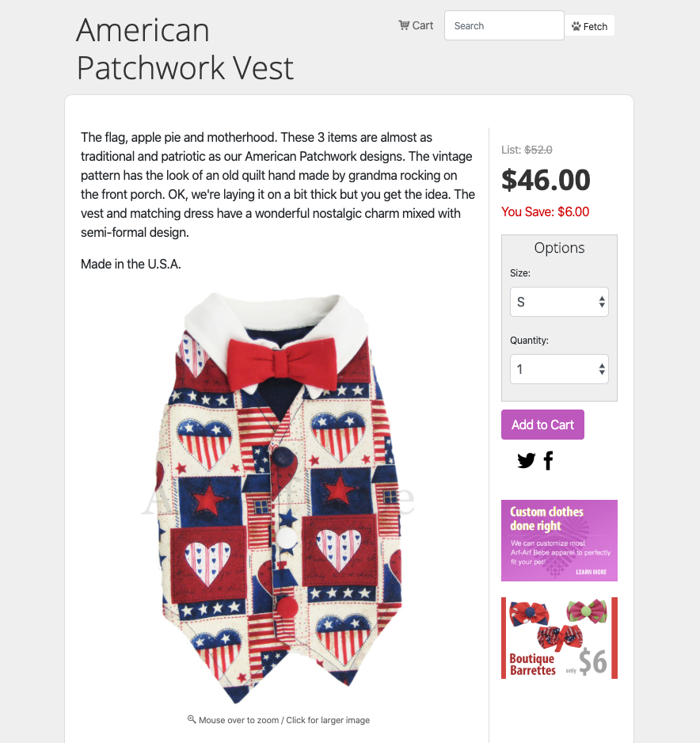
Task: Click the 'Click for larger image' caption
Action: coord(328,720)
